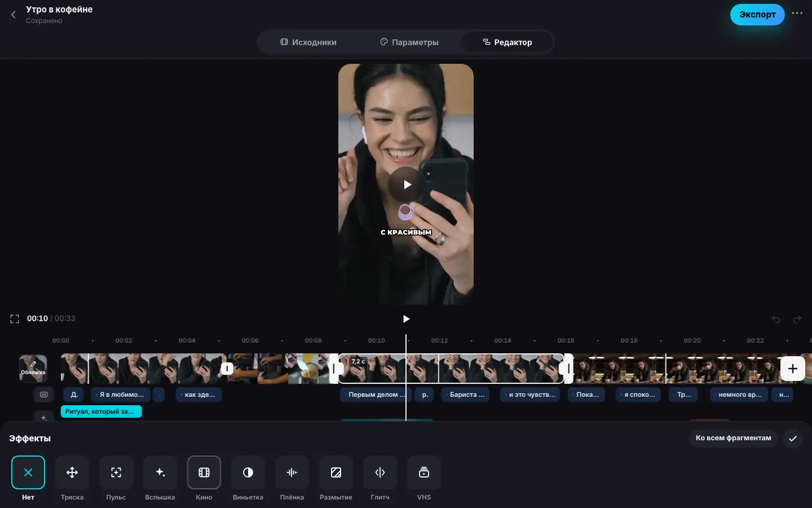This screenshot has height=508, width=812.
Task: Select the 'Я в любимо...' caption chip
Action: click(x=121, y=395)
